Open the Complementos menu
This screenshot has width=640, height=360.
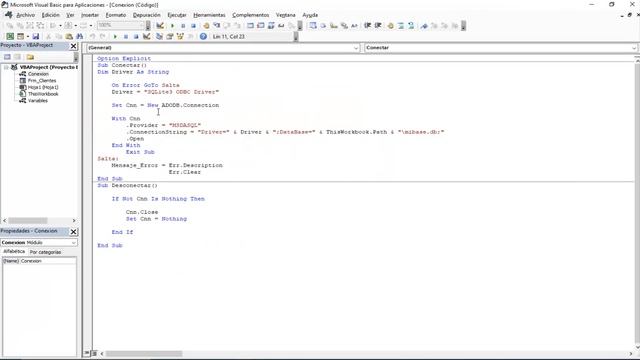251,15
